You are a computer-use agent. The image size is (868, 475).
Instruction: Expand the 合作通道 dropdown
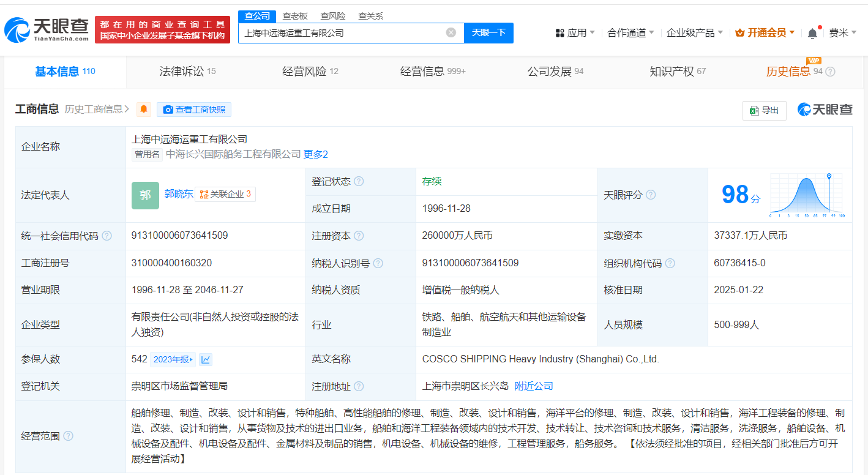tap(630, 33)
